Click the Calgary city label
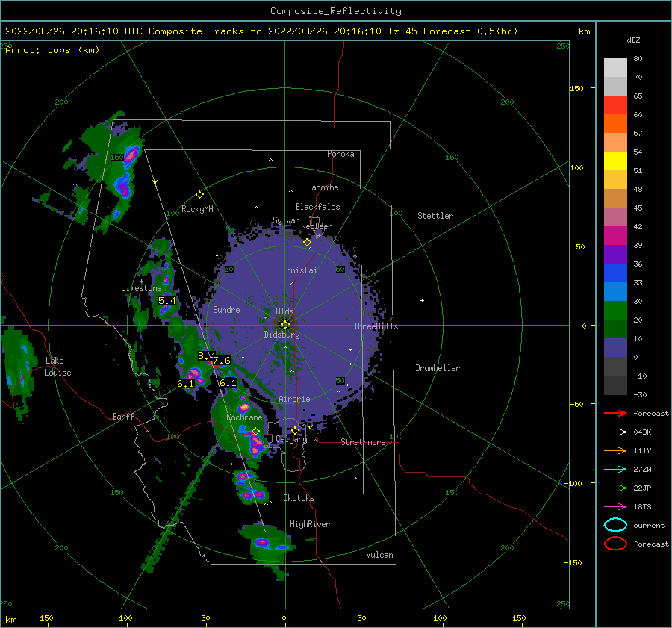The width and height of the screenshot is (672, 628). click(291, 439)
